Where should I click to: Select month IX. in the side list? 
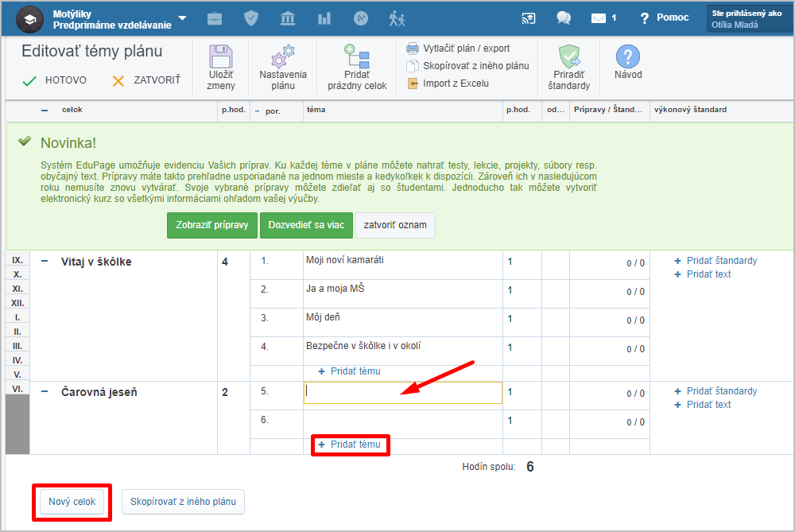[17, 260]
